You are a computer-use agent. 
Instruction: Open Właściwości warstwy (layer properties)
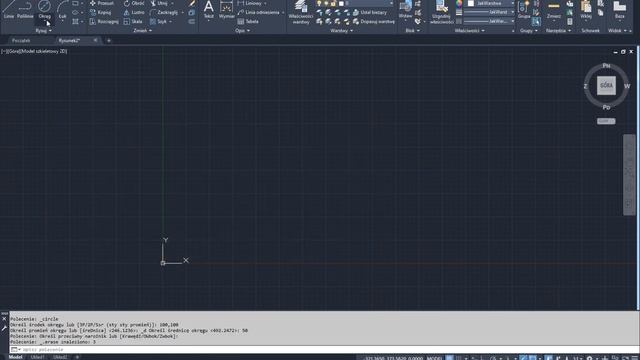point(301,12)
